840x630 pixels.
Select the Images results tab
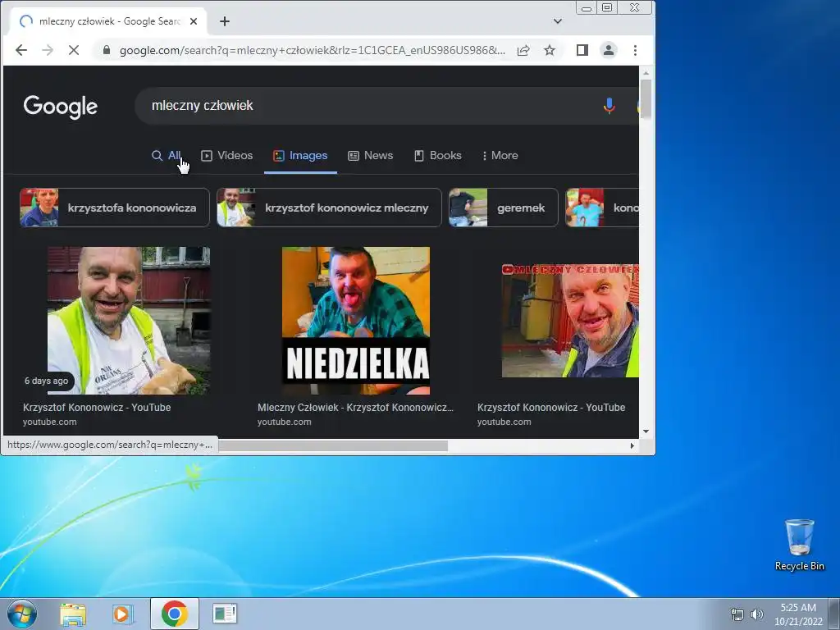(300, 155)
